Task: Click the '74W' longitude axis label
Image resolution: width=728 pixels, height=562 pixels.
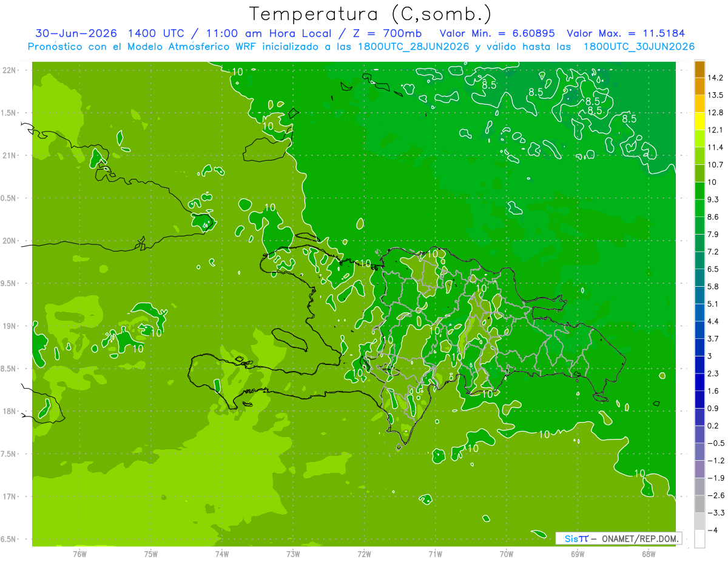Action: [222, 554]
